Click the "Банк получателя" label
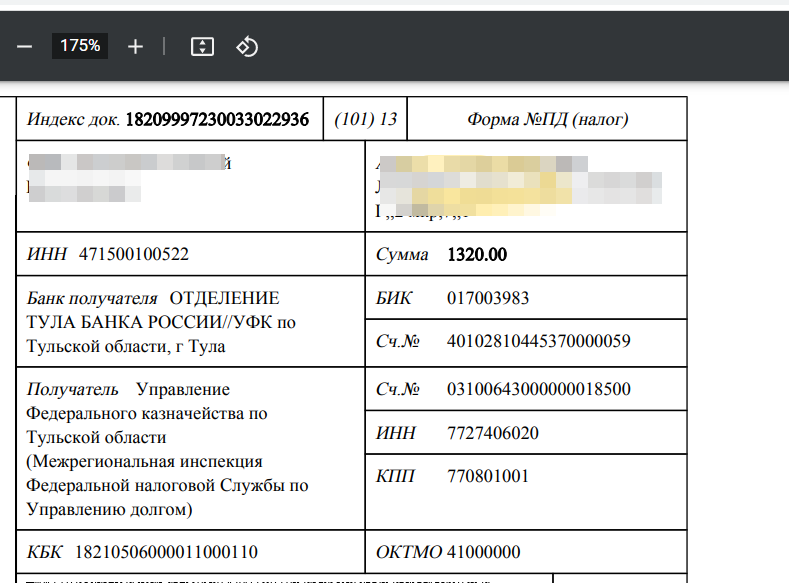 pos(93,298)
